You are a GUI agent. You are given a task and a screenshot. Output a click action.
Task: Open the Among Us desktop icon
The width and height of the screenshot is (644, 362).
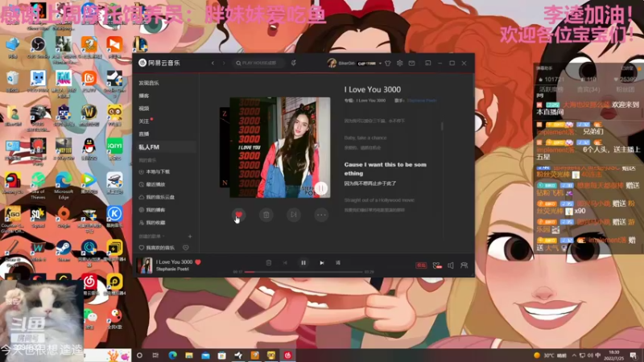[x=13, y=183]
